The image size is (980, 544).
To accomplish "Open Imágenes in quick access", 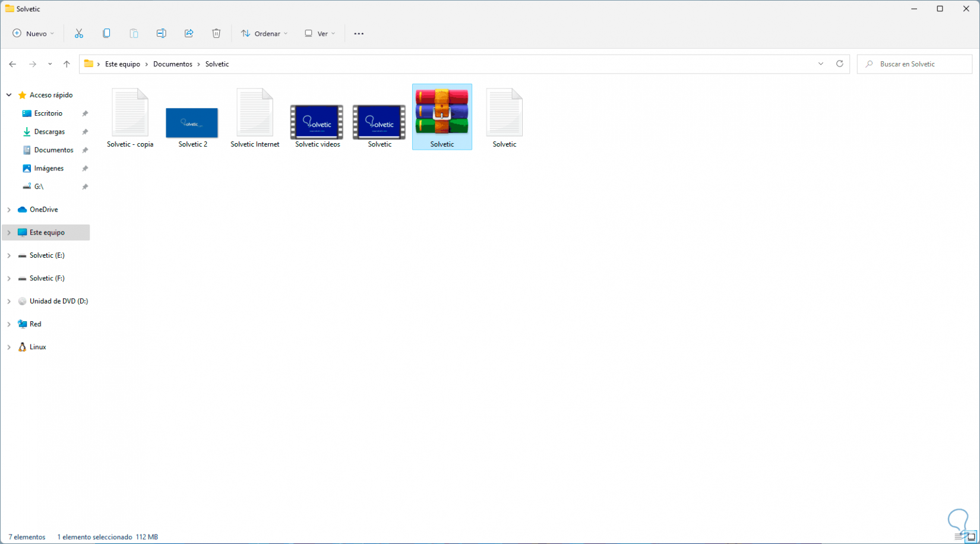I will tap(49, 169).
